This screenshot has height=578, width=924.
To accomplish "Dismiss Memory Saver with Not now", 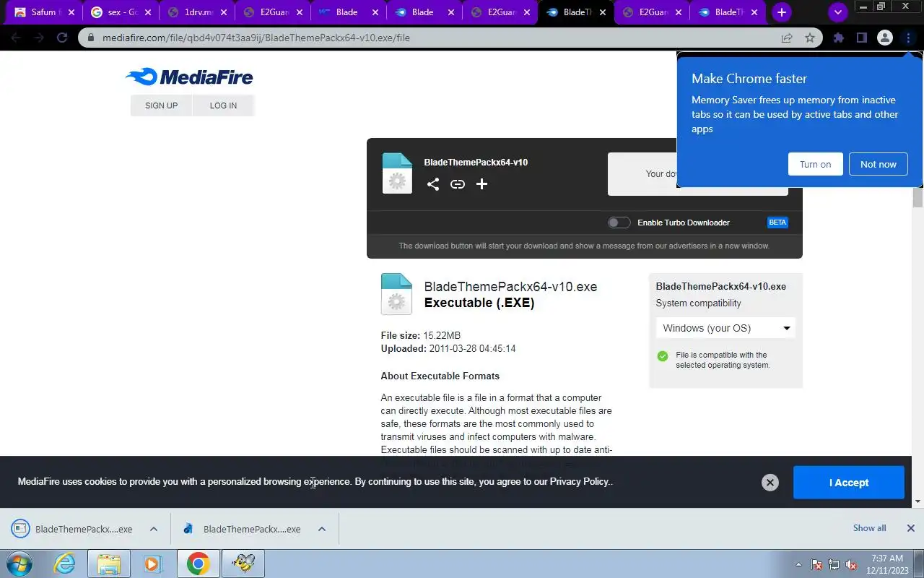I will click(878, 164).
